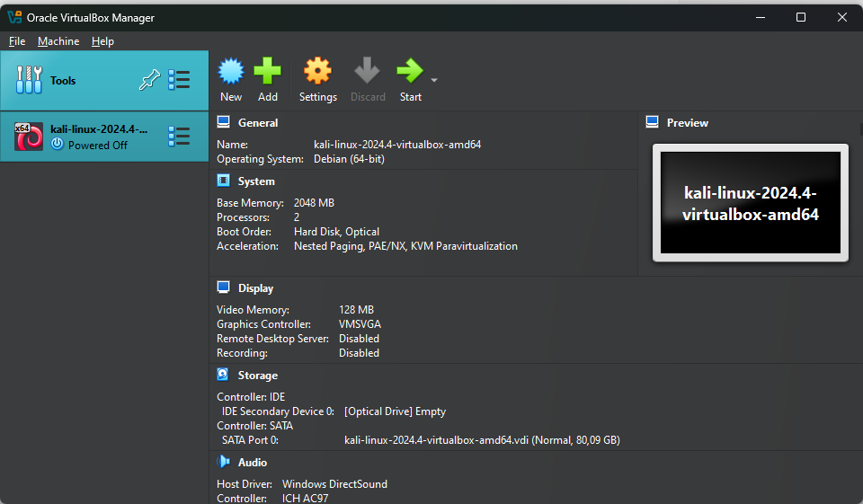Open the Help menu
The height and width of the screenshot is (504, 863).
102,41
